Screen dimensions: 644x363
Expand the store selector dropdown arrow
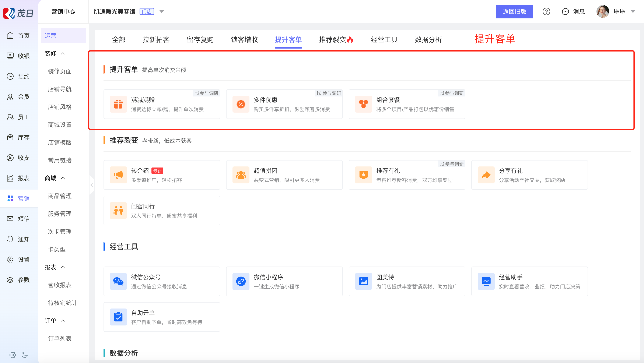162,11
